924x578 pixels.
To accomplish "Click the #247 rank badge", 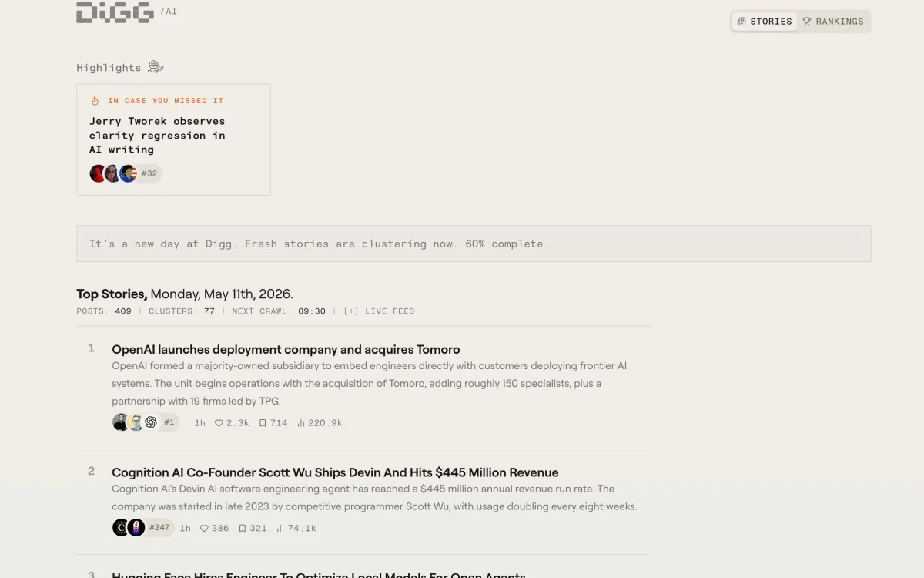I will [159, 528].
